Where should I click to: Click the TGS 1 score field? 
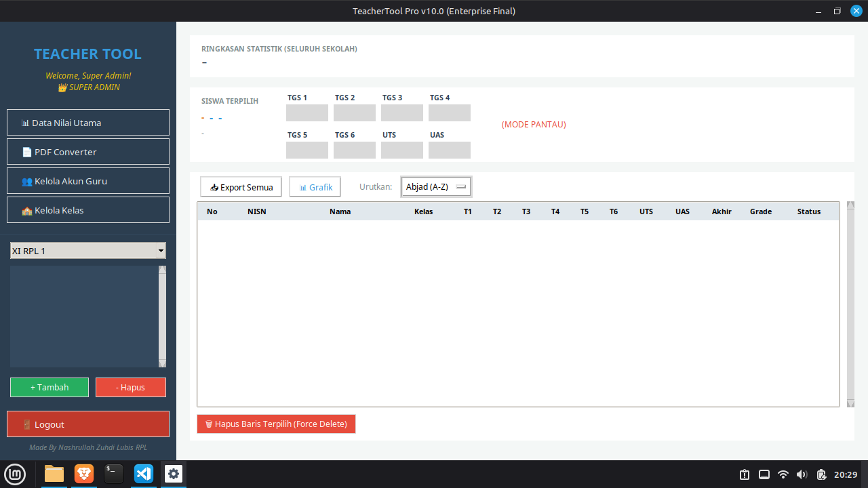click(307, 113)
